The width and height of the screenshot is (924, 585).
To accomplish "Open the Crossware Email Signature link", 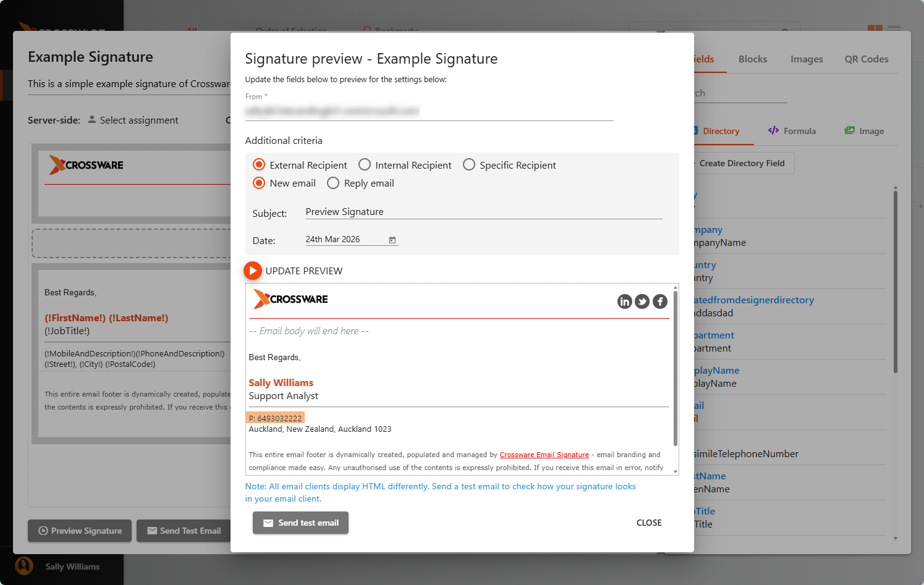I will pos(544,455).
